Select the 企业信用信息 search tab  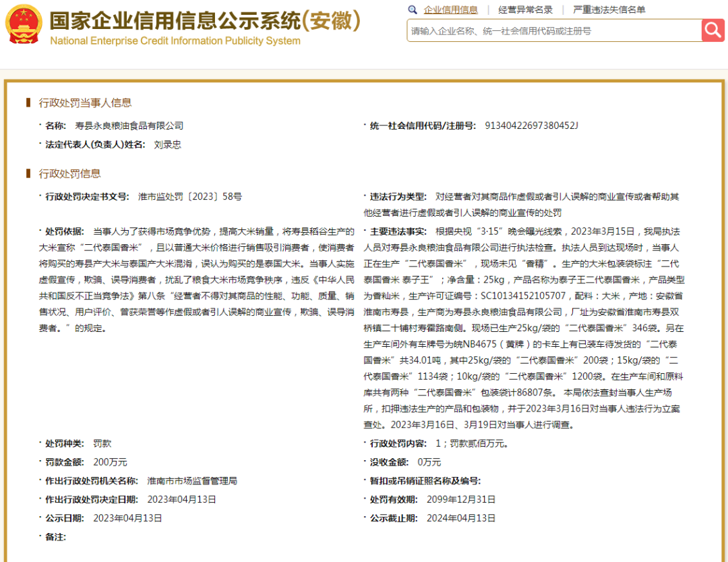pos(450,9)
